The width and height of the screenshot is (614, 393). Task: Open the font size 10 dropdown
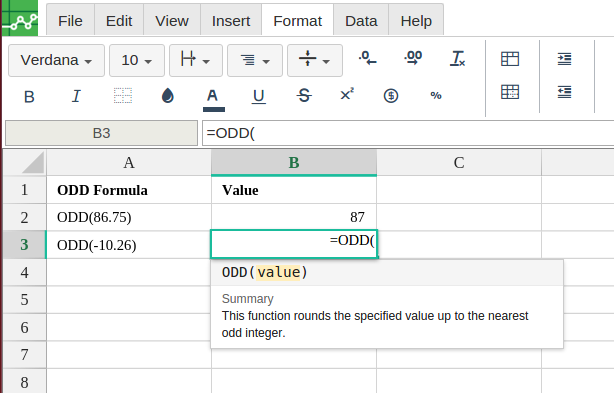click(137, 60)
